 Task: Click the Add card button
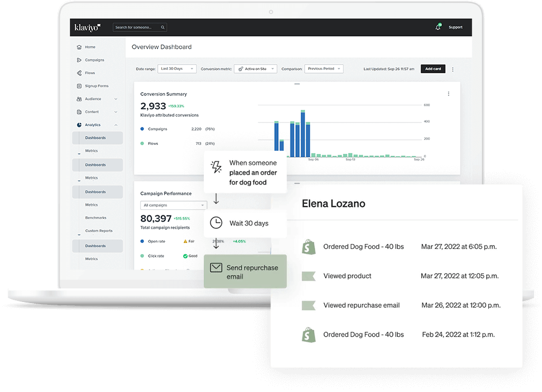(x=433, y=69)
